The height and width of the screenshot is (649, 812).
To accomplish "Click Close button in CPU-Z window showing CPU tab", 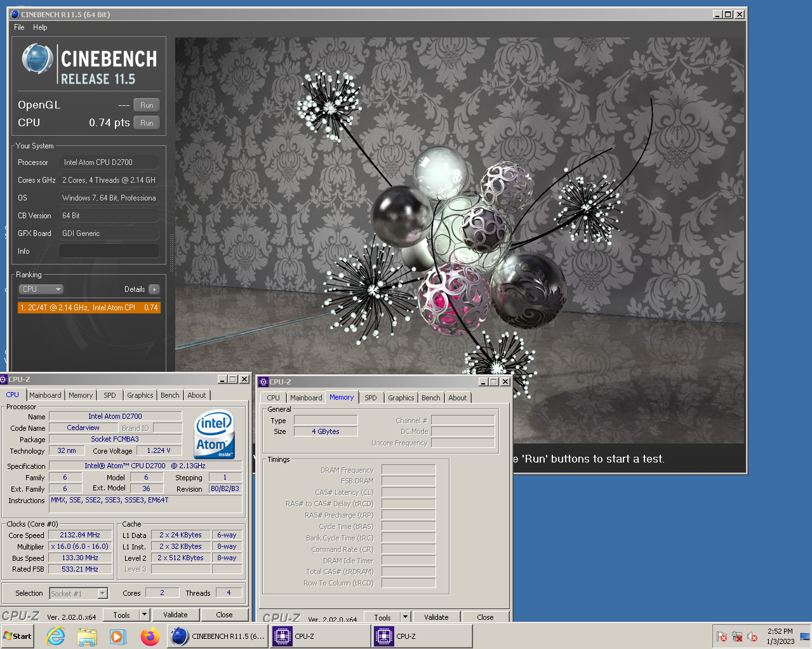I will click(224, 615).
